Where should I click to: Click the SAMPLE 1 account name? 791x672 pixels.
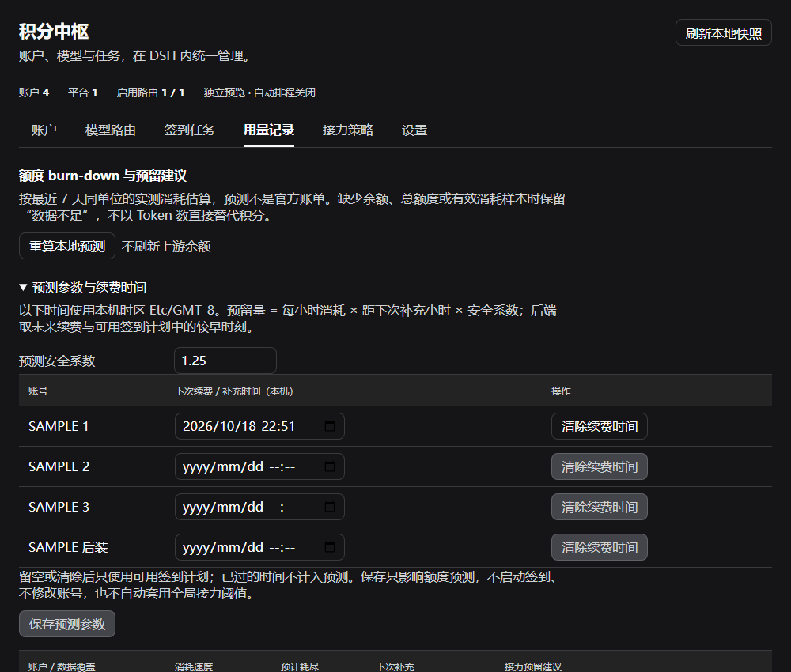point(59,426)
